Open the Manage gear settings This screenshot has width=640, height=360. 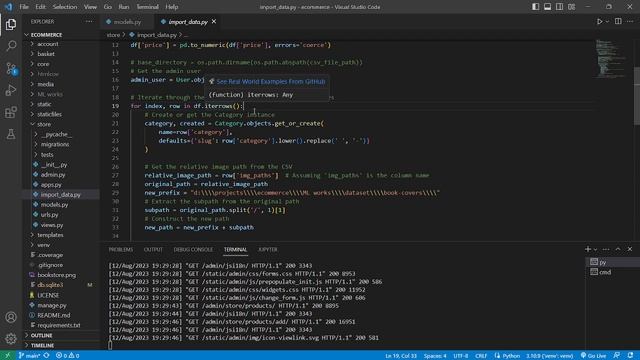(11, 338)
